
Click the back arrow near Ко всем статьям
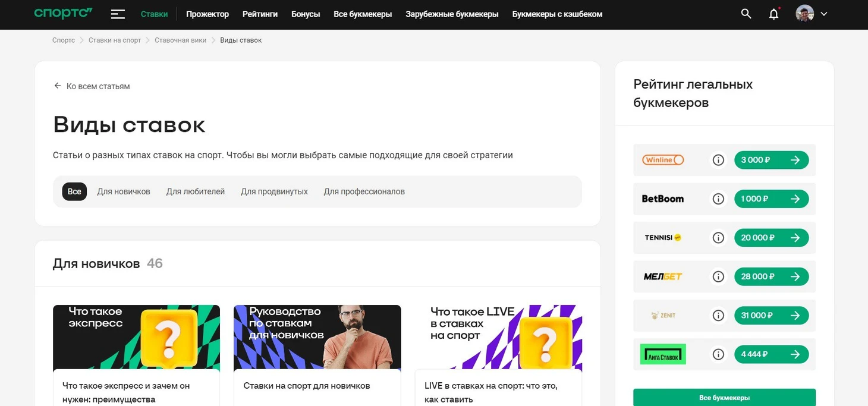pyautogui.click(x=58, y=86)
